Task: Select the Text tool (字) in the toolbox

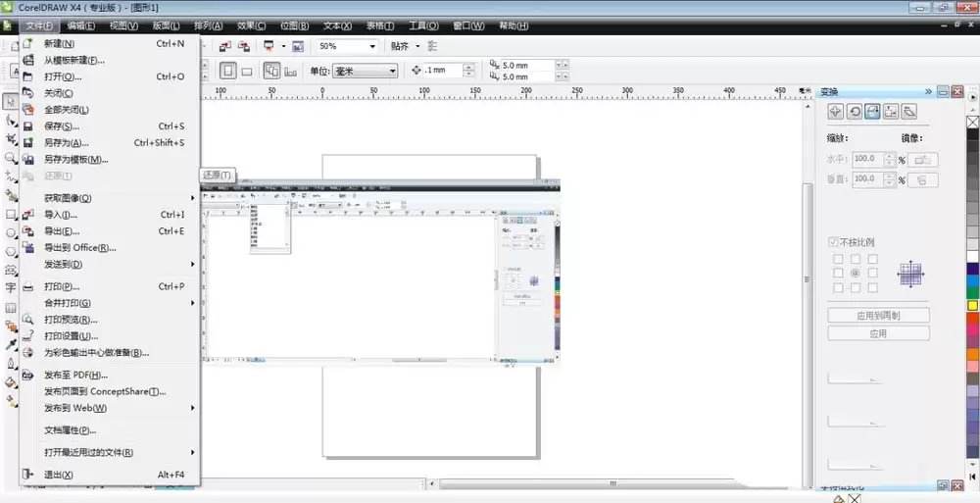Action: [x=10, y=288]
